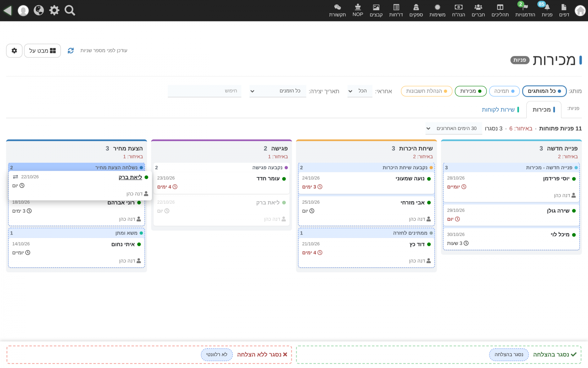Open דפים pages icon
This screenshot has width=588, height=368.
(564, 11)
